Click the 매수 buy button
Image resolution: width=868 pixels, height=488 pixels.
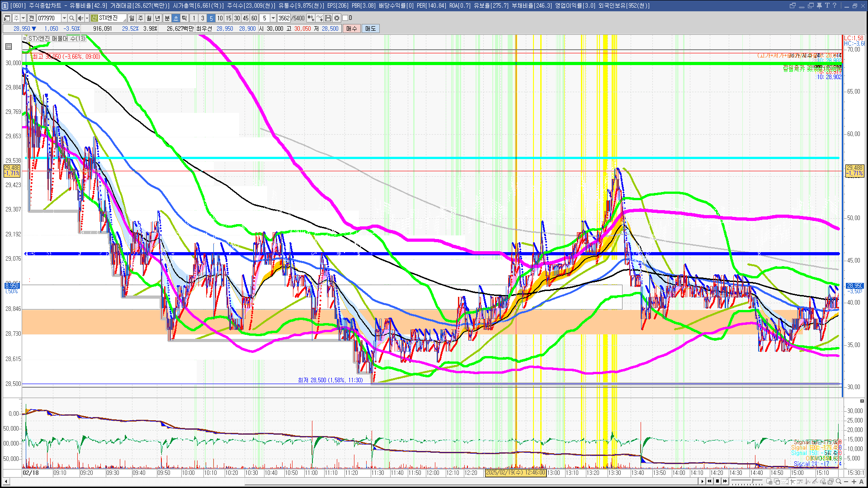pyautogui.click(x=352, y=28)
